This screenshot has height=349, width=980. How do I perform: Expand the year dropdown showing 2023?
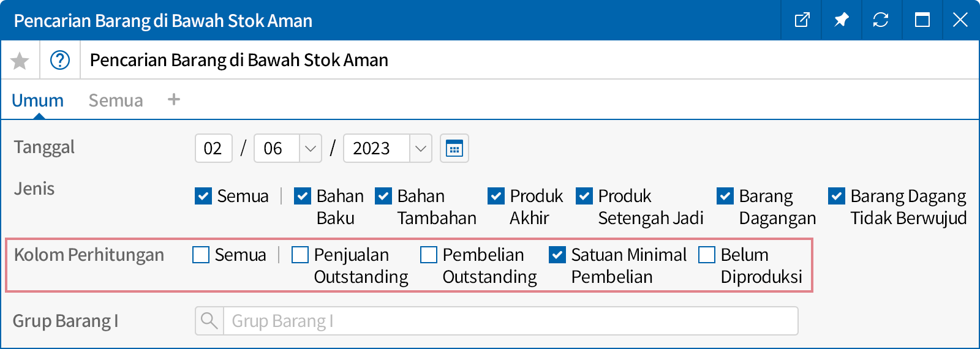420,149
